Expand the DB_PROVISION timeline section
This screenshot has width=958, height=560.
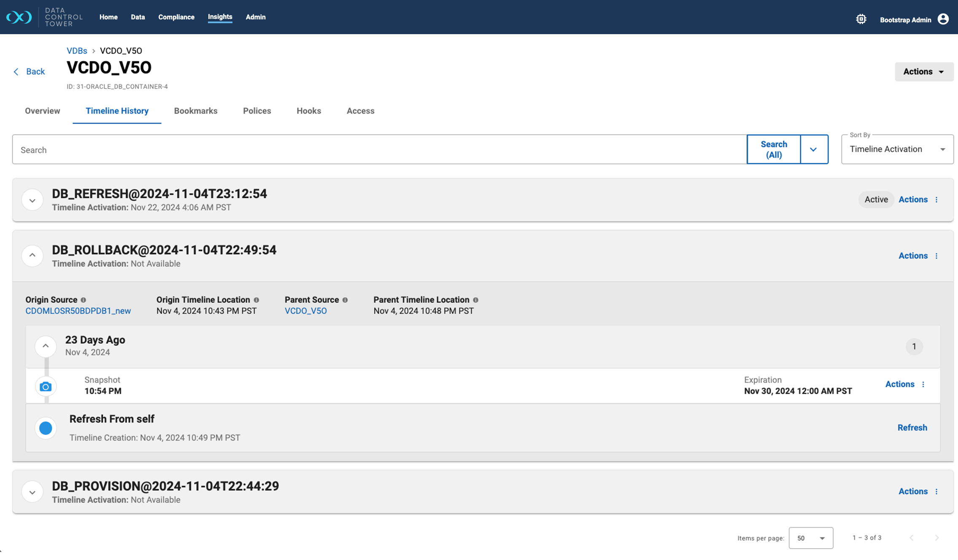[x=32, y=491]
